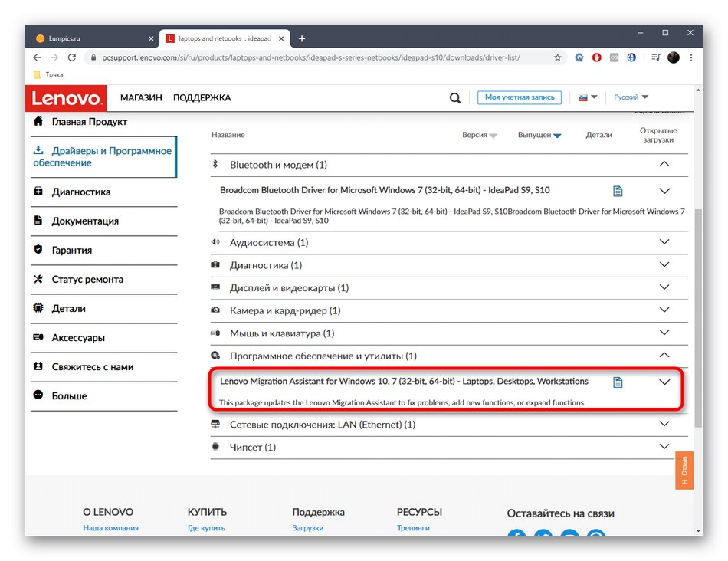Bookmark page with the star icon

click(558, 57)
